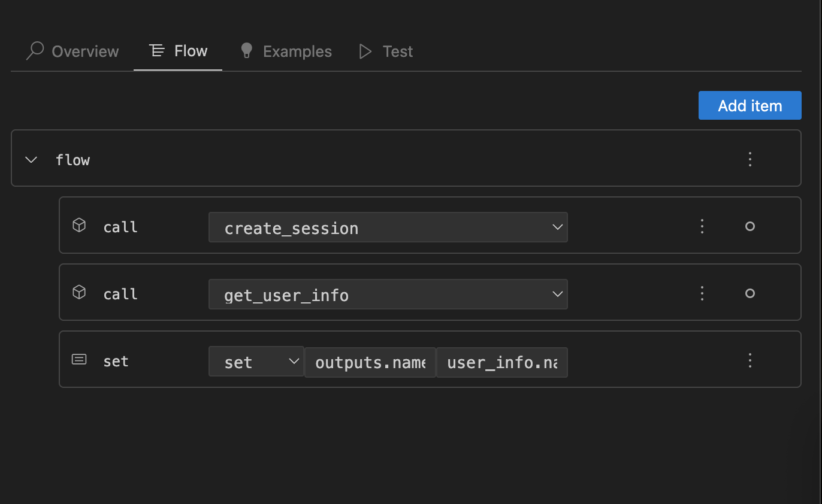The width and height of the screenshot is (822, 504).
Task: Click the user_info value input field
Action: tap(502, 362)
